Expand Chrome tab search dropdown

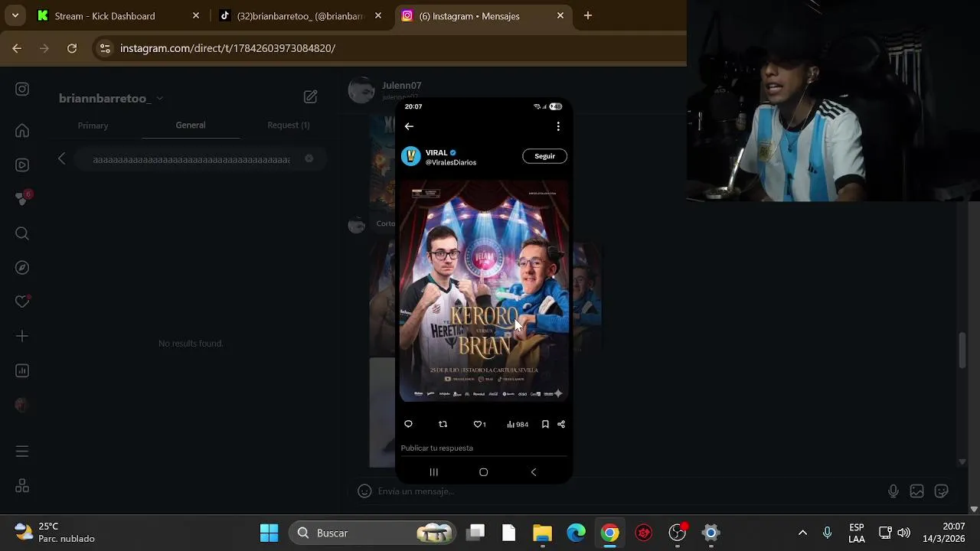[x=15, y=15]
